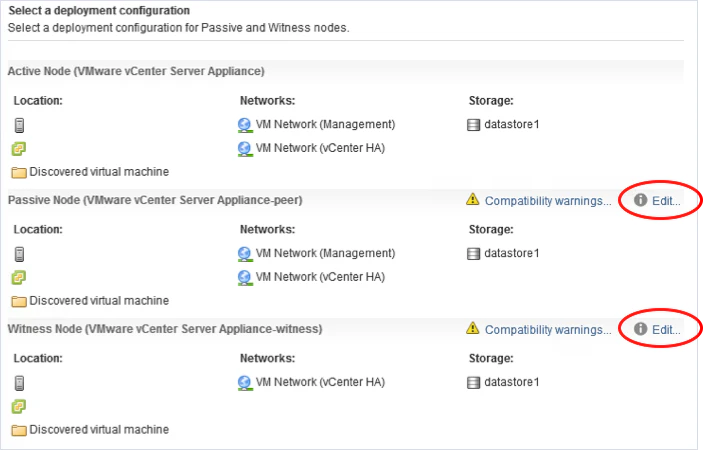Click the Passive Node virtual machine icon
The image size is (703, 450).
click(18, 278)
